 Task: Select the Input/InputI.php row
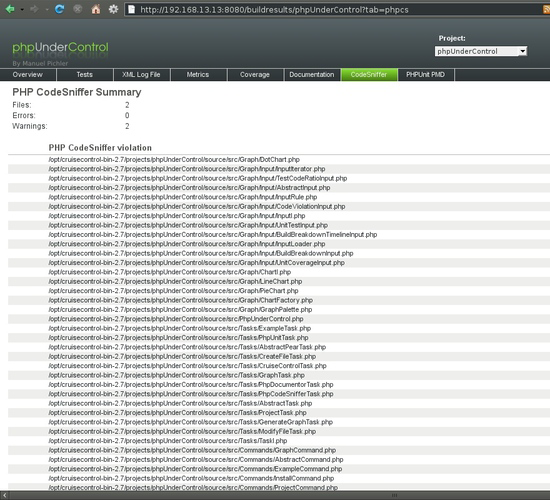(279, 216)
